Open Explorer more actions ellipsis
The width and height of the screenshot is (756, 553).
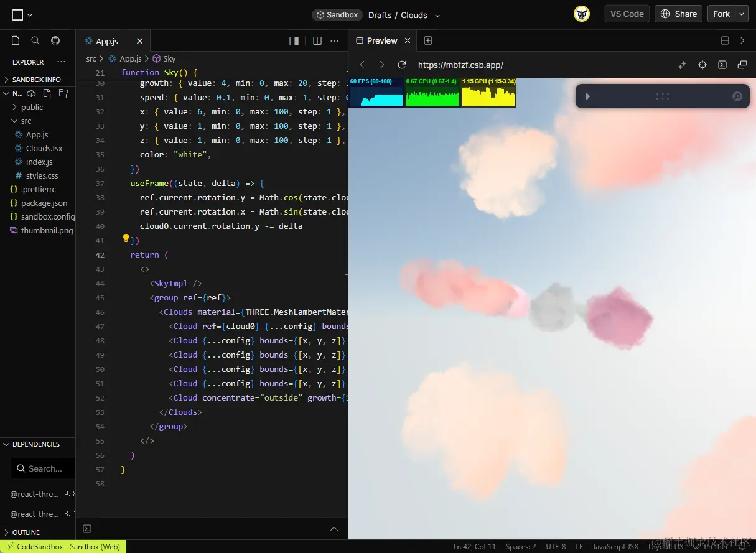click(61, 62)
